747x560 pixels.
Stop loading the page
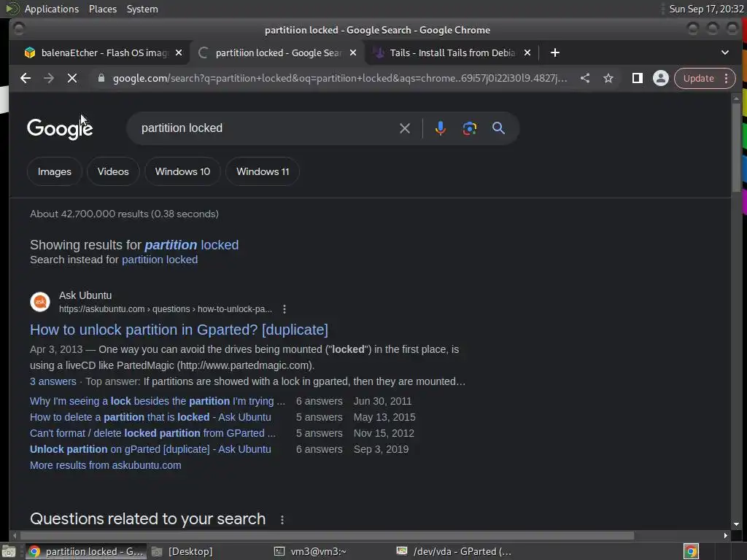(x=72, y=78)
